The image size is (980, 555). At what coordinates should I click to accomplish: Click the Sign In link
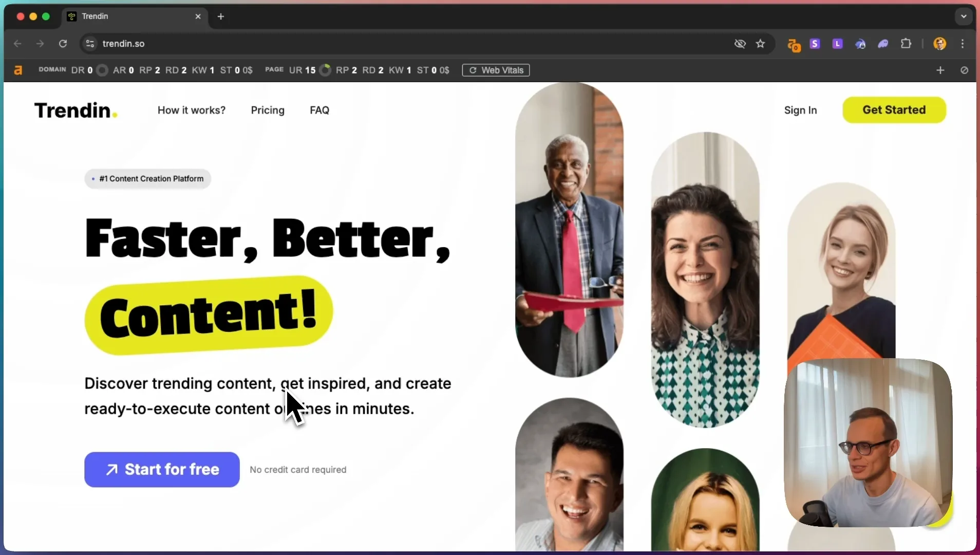tap(800, 110)
